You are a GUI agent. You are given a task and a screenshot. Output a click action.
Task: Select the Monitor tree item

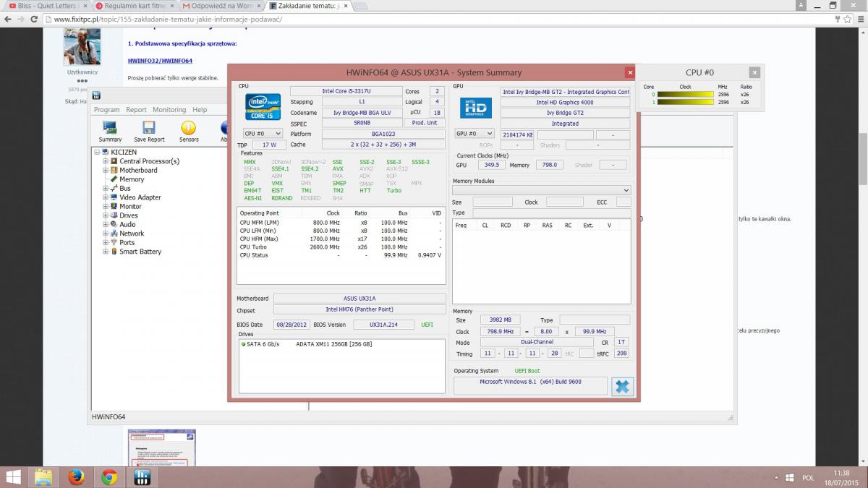(x=131, y=206)
